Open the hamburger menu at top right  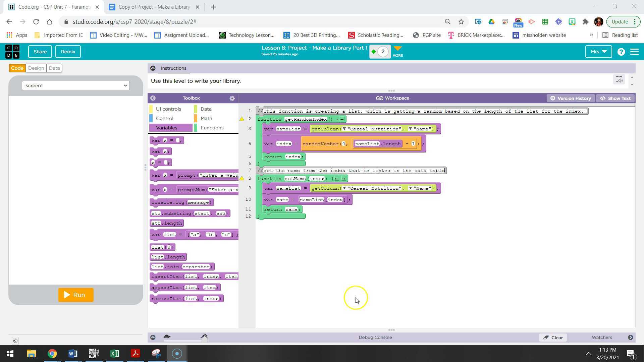(635, 52)
